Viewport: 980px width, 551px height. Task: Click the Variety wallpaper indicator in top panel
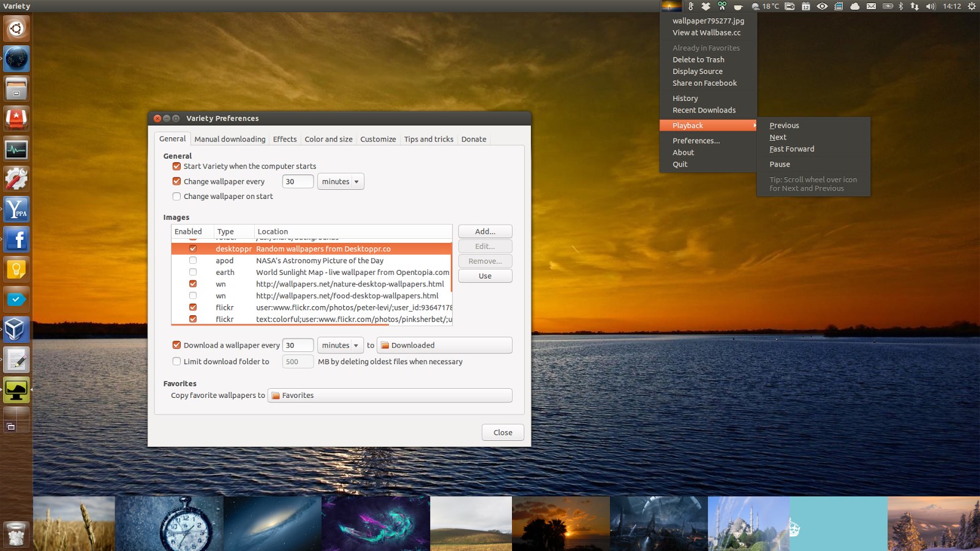coord(671,6)
